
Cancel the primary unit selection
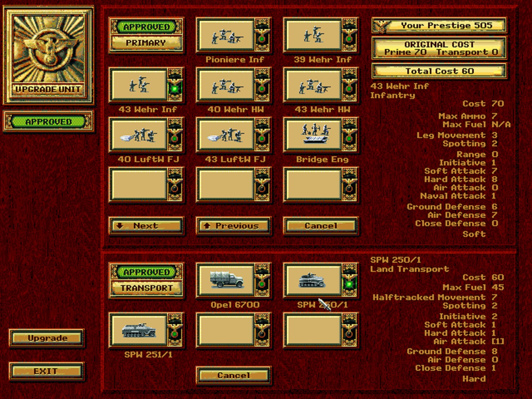tap(321, 226)
